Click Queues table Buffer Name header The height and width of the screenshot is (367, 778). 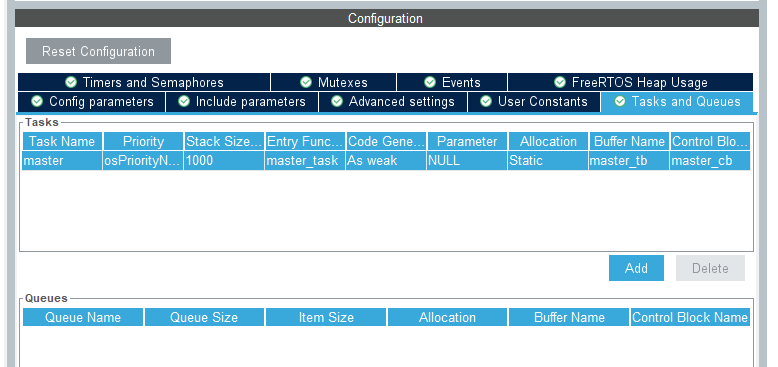click(569, 317)
